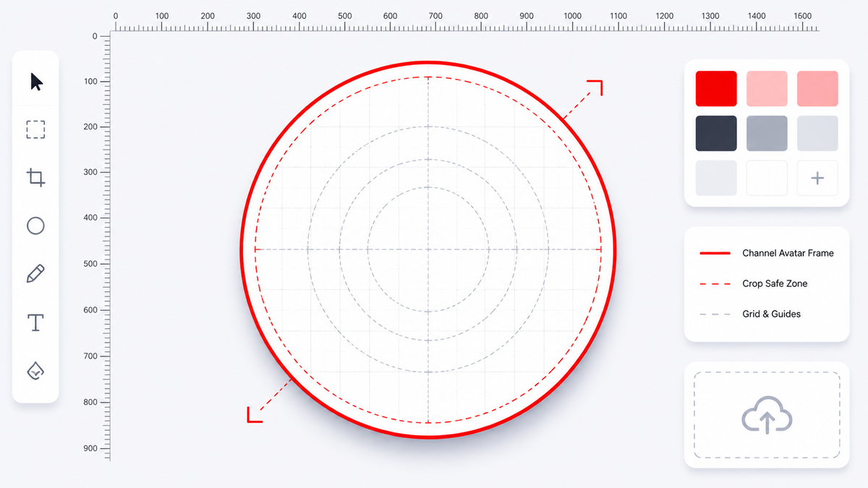Click the Crop Safe Zone legend label

[775, 283]
